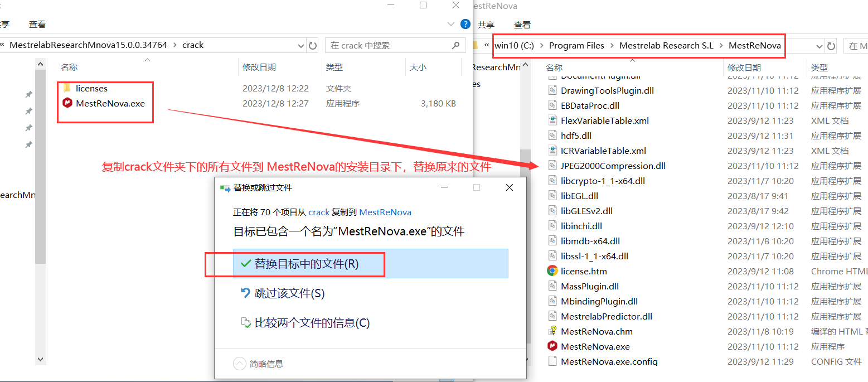Viewport: 868px width, 382px height.
Task: Refresh the crack folder view
Action: coord(313,45)
